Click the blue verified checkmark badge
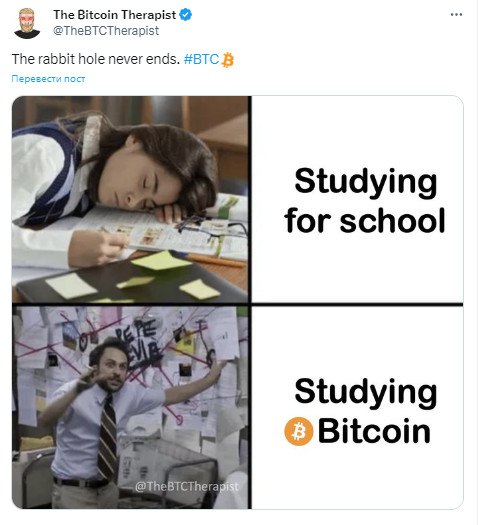 tap(186, 15)
